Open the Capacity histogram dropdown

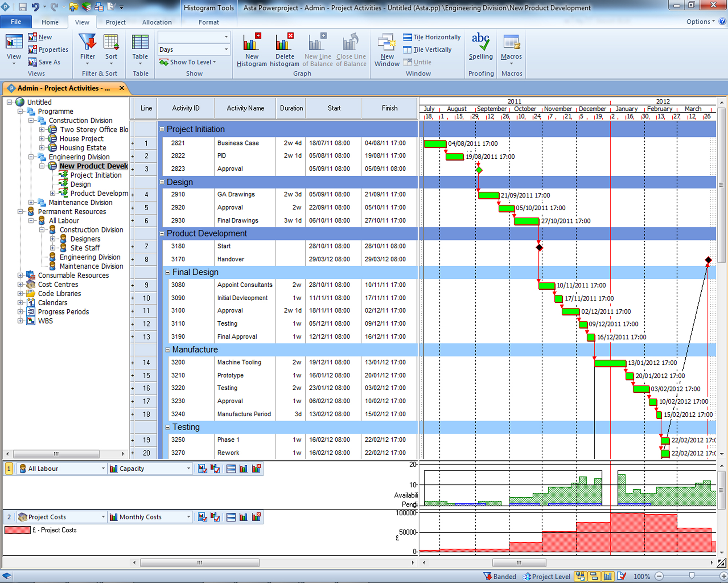(x=188, y=469)
